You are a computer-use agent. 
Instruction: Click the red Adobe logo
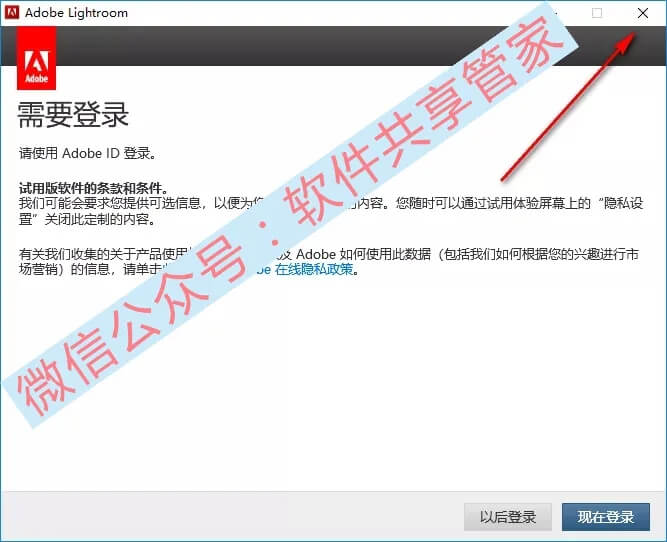click(37, 58)
